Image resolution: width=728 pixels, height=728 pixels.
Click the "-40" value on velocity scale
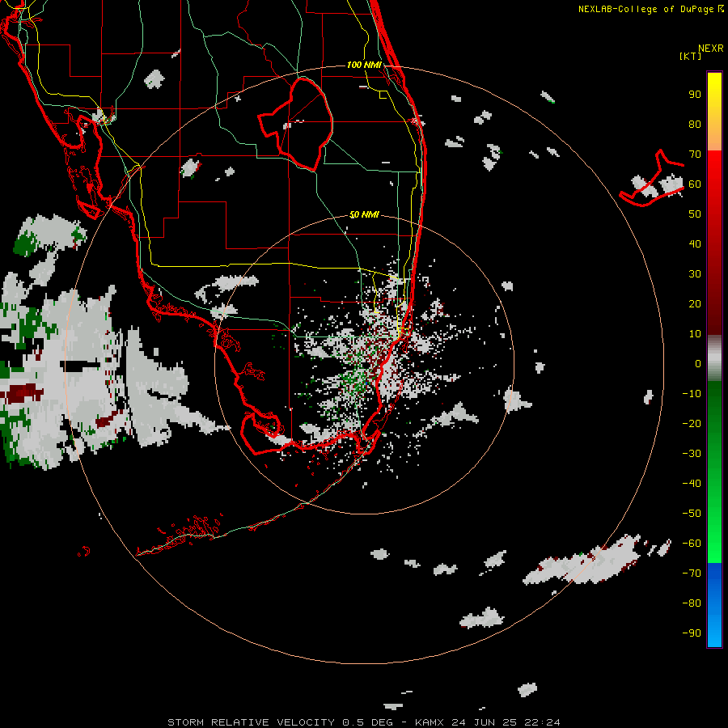[692, 484]
